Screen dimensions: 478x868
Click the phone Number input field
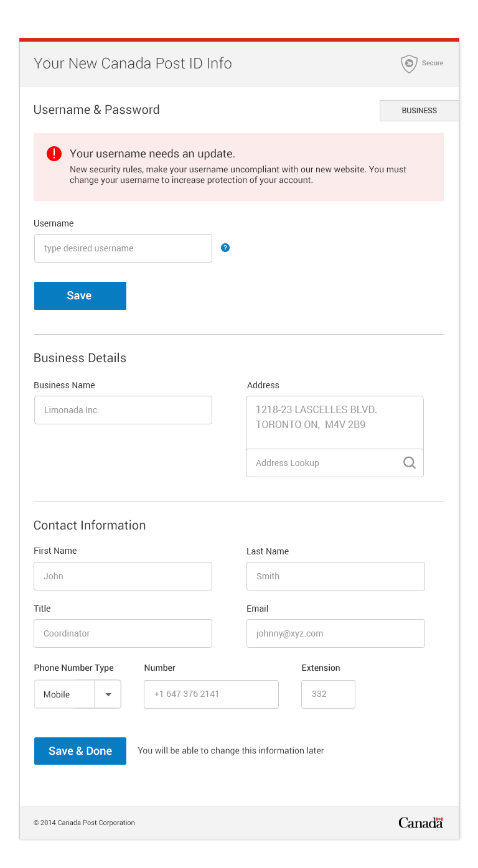211,694
